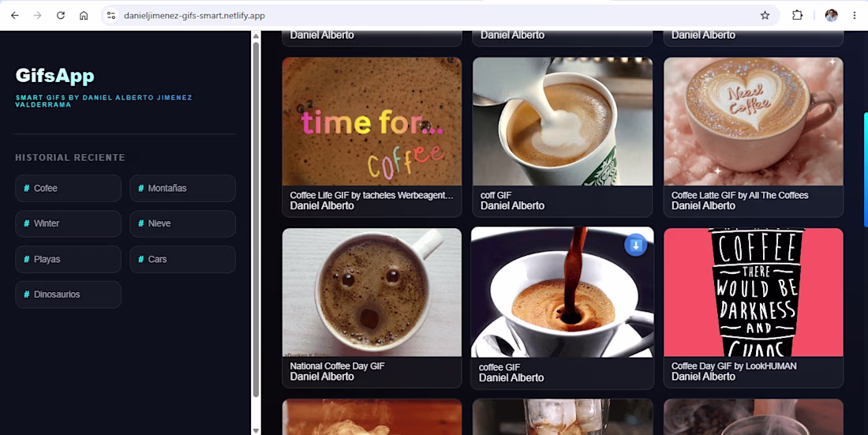Open the browser extensions menu

coord(797,16)
